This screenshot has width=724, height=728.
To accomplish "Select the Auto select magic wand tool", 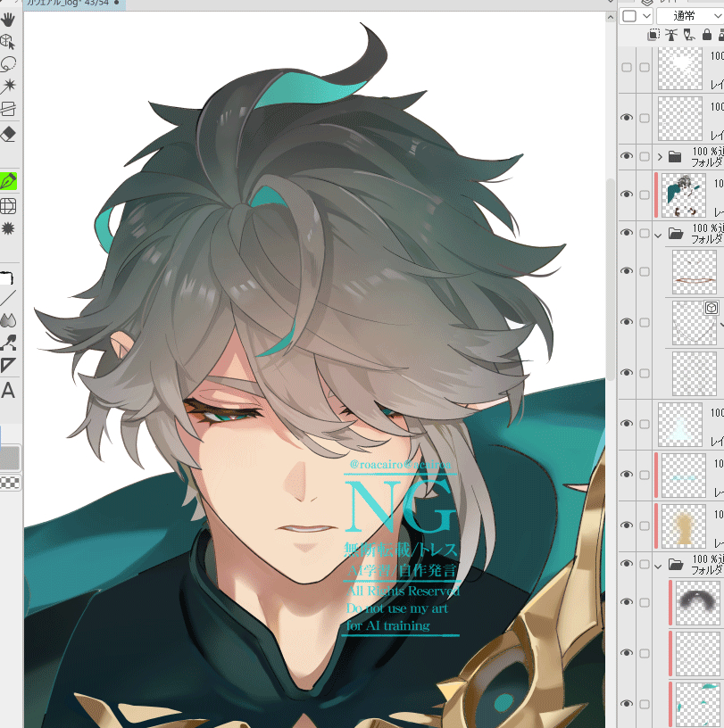I will (8, 87).
